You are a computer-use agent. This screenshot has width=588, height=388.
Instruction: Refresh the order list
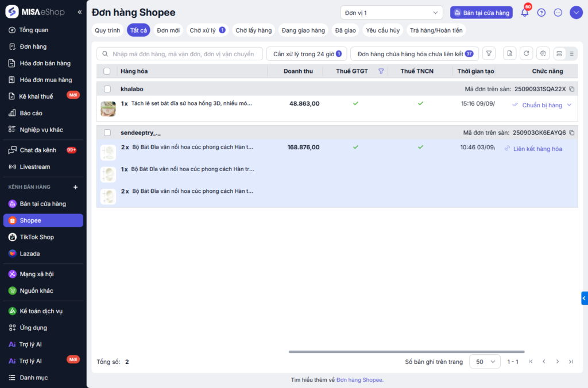point(526,53)
